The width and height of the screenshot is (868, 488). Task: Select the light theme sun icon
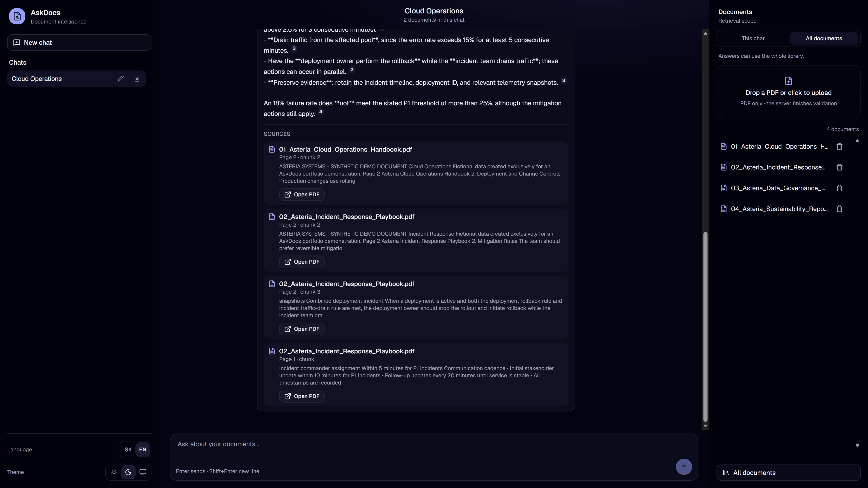pos(114,472)
